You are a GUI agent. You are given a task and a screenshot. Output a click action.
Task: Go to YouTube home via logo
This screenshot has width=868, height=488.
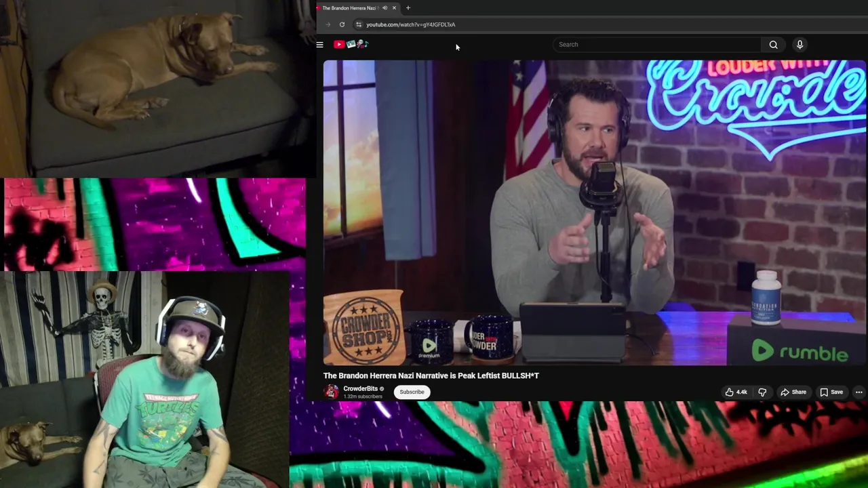point(351,45)
